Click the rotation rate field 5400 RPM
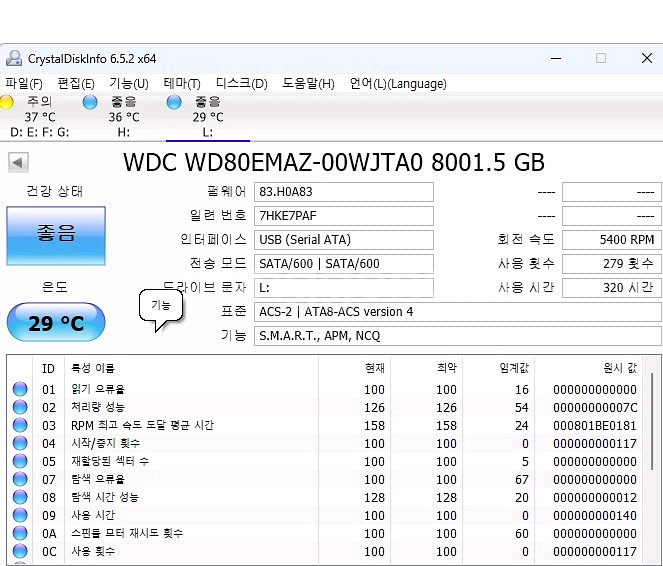This screenshot has height=566, width=663. [x=611, y=240]
